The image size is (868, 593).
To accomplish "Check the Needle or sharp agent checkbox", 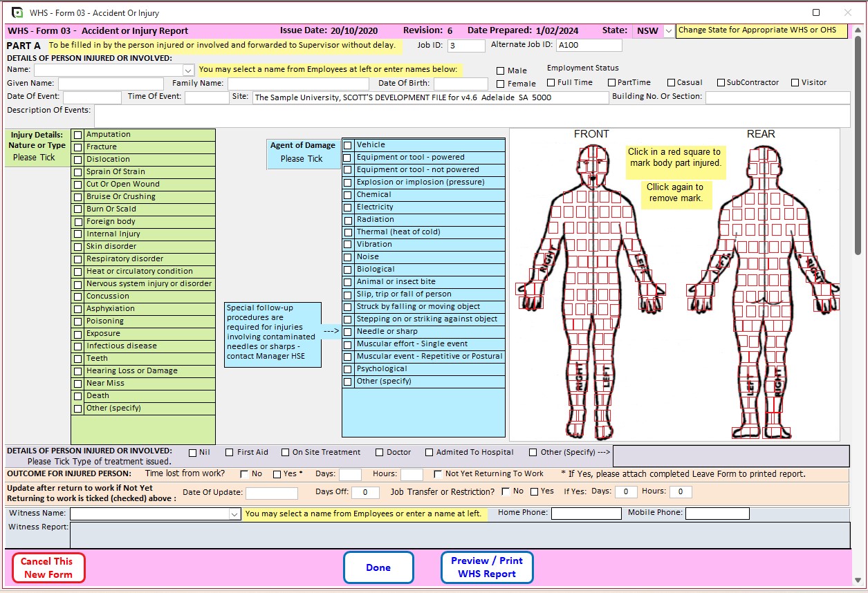I will tap(347, 331).
